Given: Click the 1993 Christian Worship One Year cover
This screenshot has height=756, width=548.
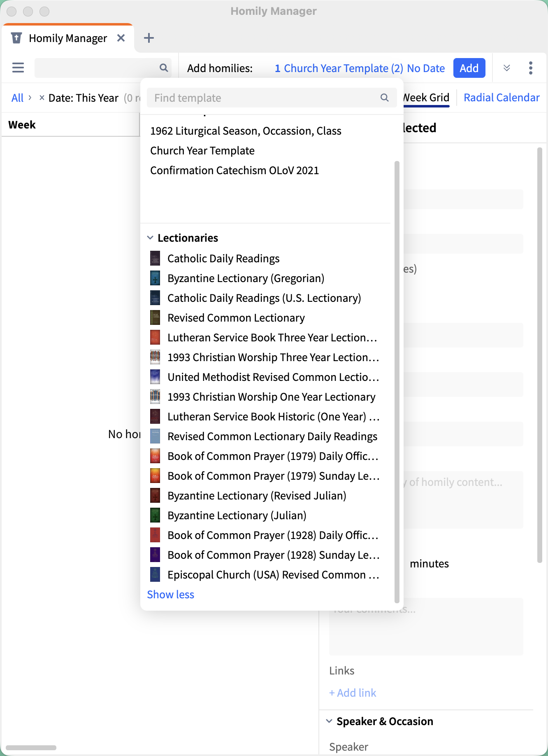Looking at the screenshot, I should 155,397.
